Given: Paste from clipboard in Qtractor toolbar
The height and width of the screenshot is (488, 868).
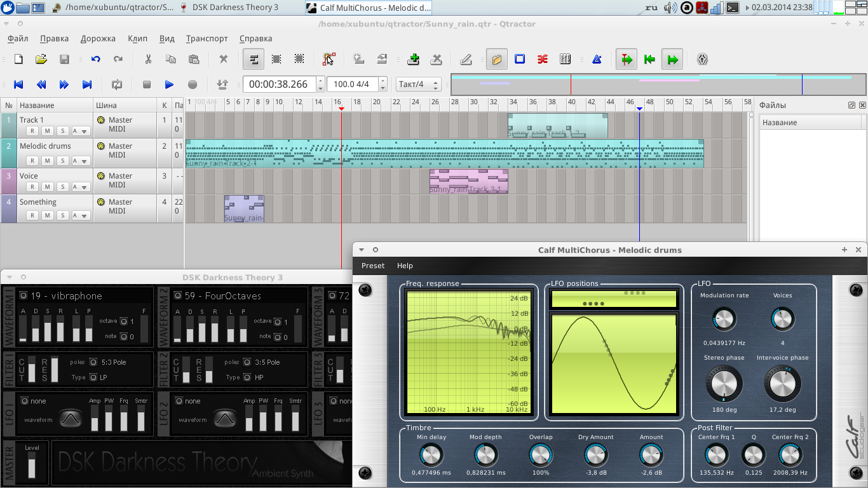Looking at the screenshot, I should (194, 59).
